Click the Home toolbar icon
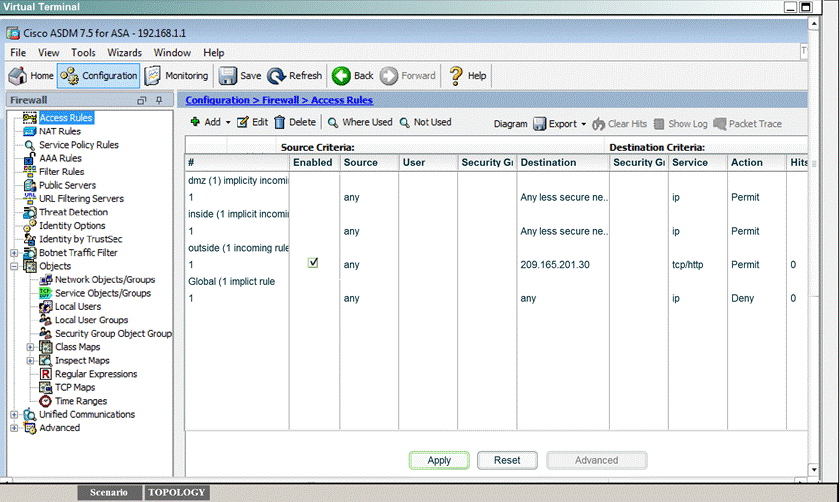Screen dimensions: 840x502 (31, 76)
